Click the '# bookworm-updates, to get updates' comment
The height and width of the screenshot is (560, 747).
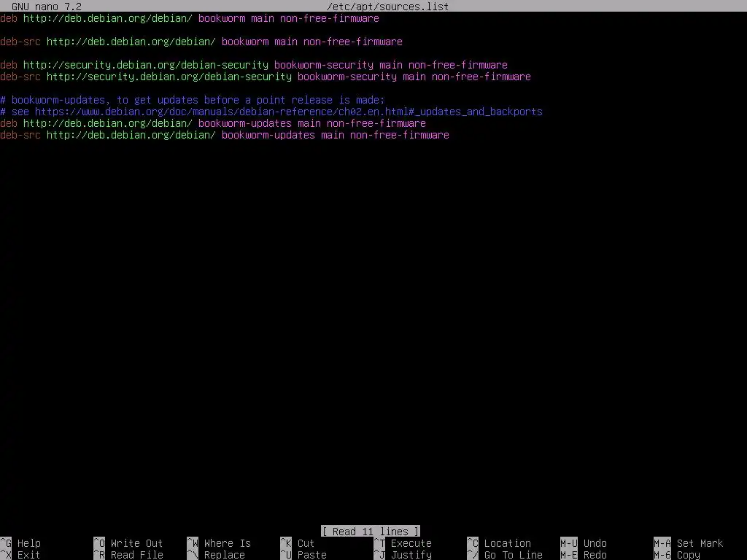point(193,100)
